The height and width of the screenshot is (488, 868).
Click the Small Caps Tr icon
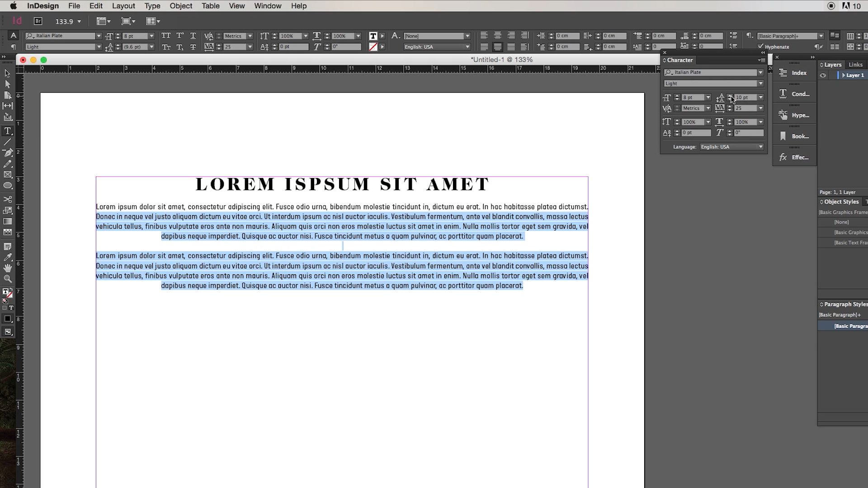166,47
